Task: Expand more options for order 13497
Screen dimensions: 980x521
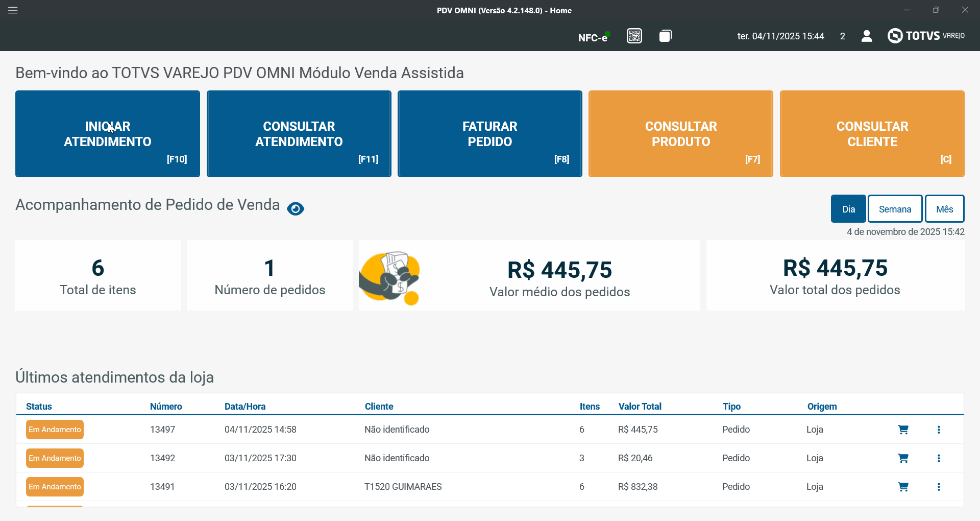Action: [x=939, y=430]
